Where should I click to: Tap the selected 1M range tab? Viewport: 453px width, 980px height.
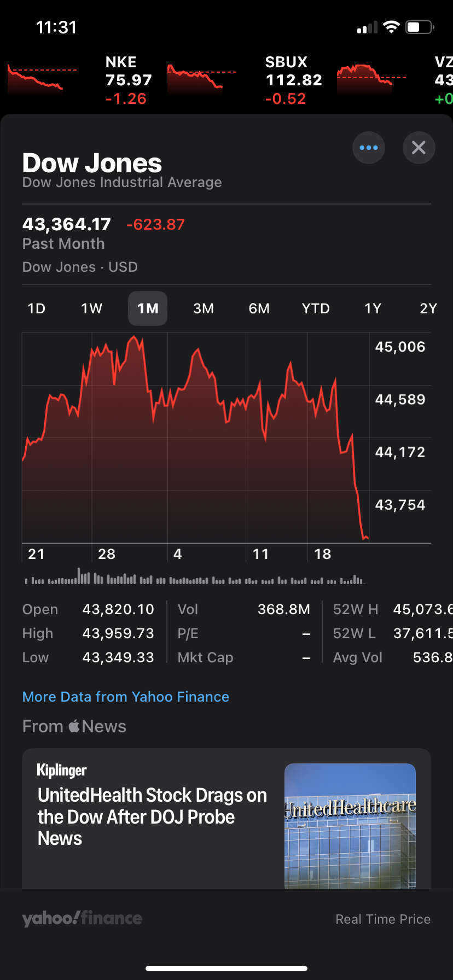[x=148, y=308]
